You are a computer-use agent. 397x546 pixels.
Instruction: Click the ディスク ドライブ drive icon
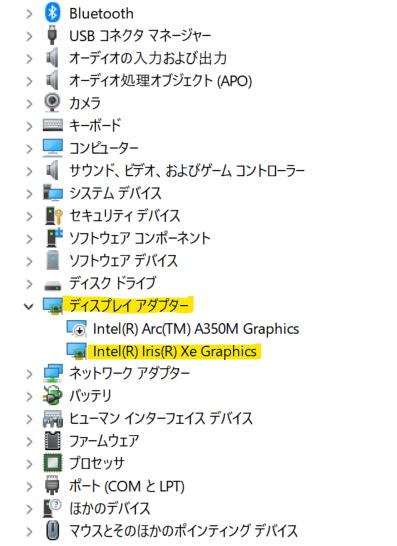pos(53,286)
